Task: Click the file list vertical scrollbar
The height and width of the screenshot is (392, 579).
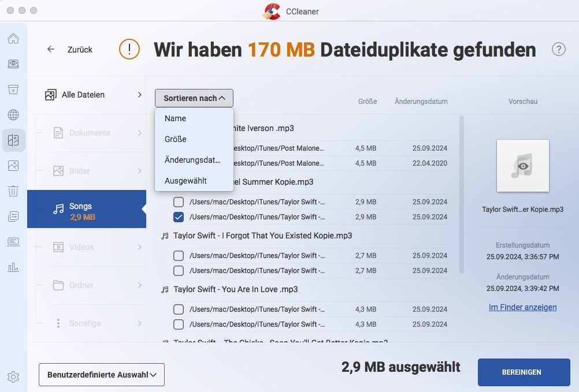Action: coord(461,195)
